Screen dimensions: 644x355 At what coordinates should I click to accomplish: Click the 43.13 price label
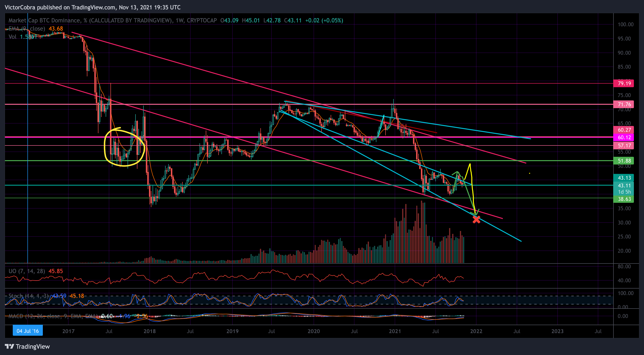tap(624, 178)
